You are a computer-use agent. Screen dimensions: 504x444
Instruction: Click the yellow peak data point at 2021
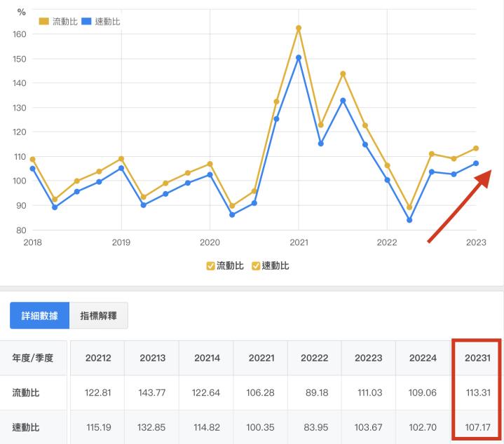pyautogui.click(x=299, y=28)
